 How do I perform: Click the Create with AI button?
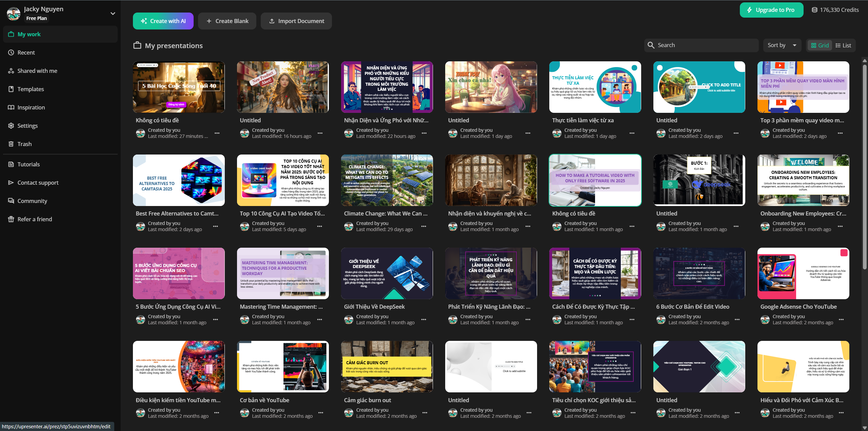pos(163,21)
